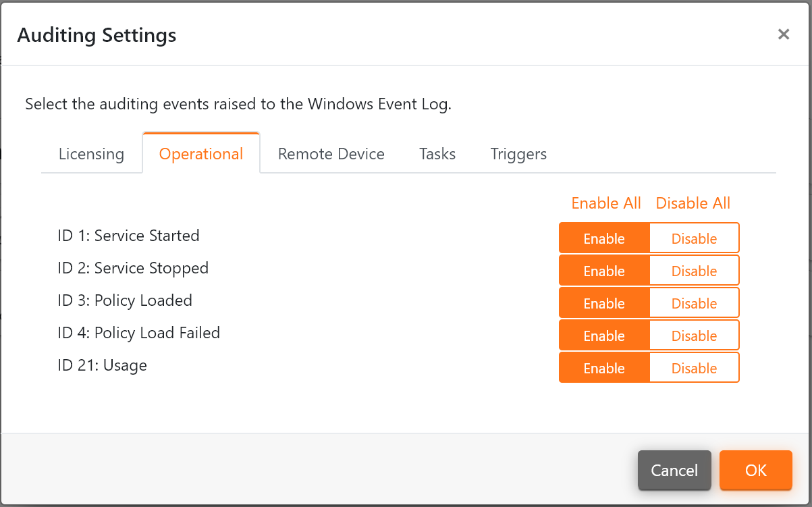
Task: Enable ID 3 Policy Loaded event
Action: 604,303
